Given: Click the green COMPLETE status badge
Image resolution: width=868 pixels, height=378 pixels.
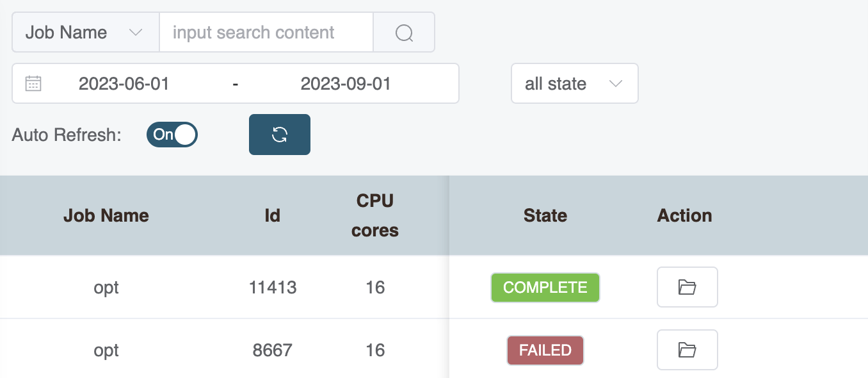Looking at the screenshot, I should point(545,288).
